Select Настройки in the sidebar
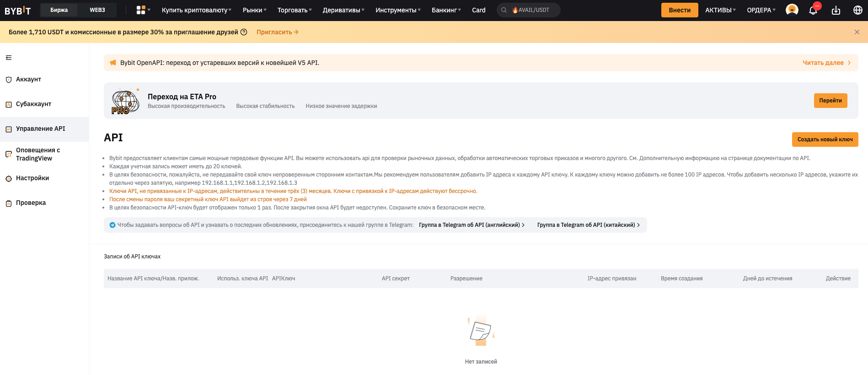 (x=32, y=178)
